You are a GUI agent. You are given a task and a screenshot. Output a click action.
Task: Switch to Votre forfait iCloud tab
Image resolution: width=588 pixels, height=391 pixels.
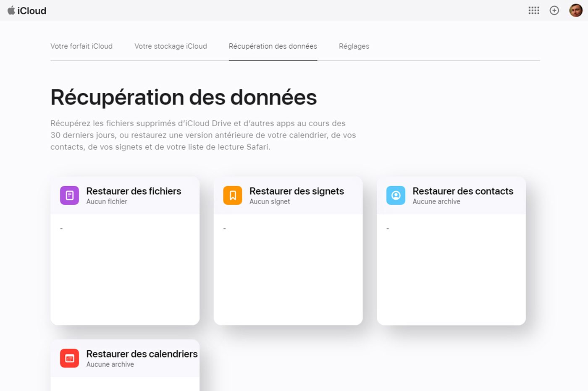[x=81, y=46]
